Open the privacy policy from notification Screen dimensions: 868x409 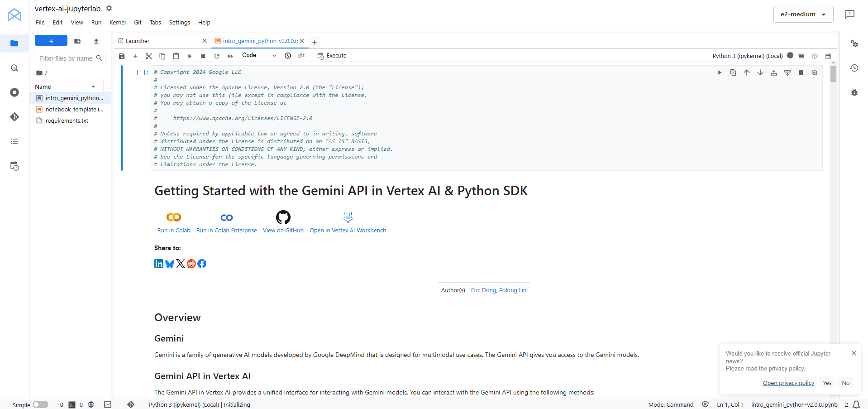(x=788, y=383)
